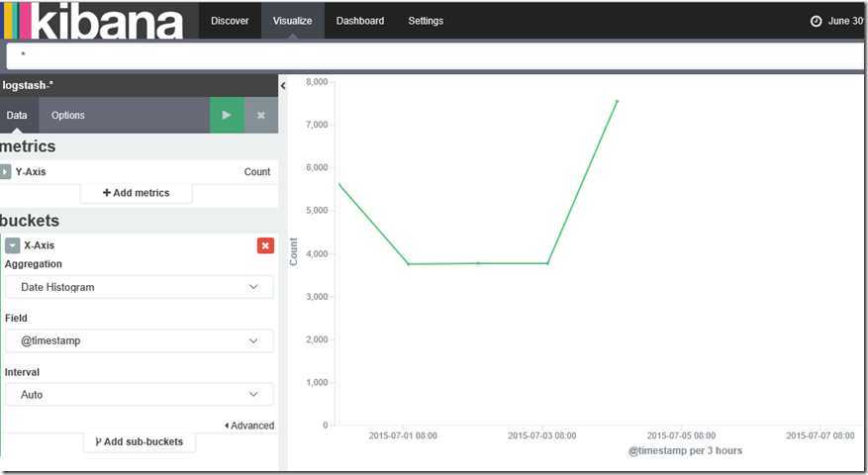868x475 pixels.
Task: Click the 2015-07-05 08:00 axis label
Action: coord(681,435)
